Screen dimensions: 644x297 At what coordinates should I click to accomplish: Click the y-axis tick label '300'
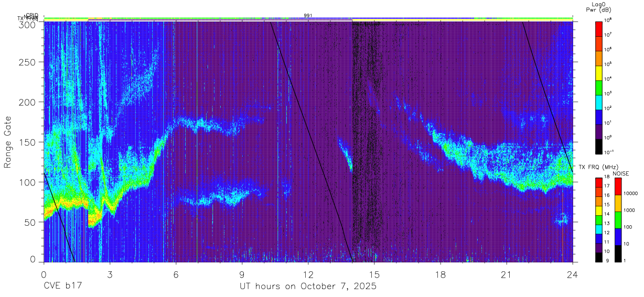(x=27, y=24)
